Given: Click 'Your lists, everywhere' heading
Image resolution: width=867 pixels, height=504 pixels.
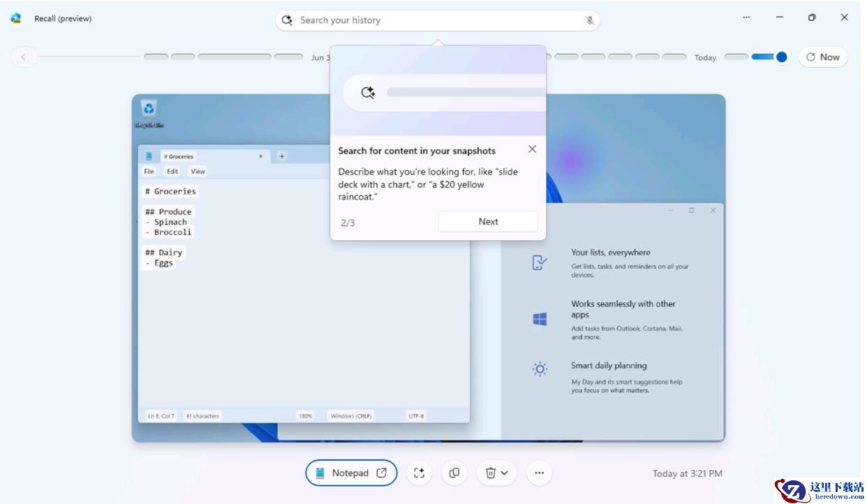Looking at the screenshot, I should pyautogui.click(x=611, y=253).
